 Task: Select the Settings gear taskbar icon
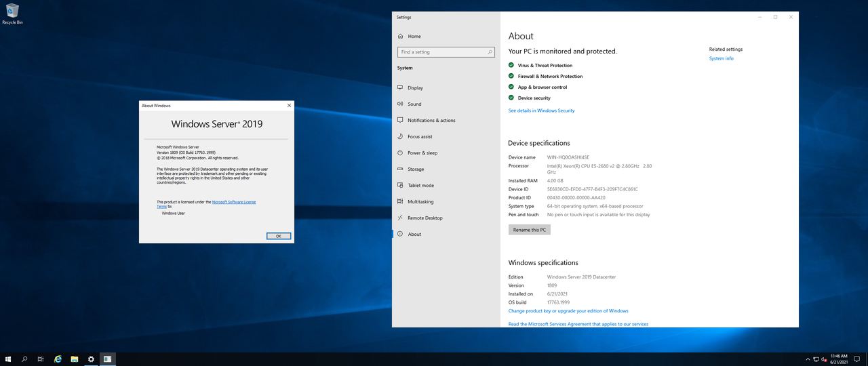(91, 359)
